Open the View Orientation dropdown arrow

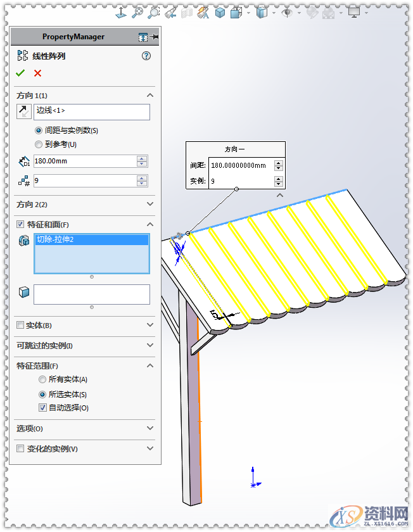(x=249, y=13)
